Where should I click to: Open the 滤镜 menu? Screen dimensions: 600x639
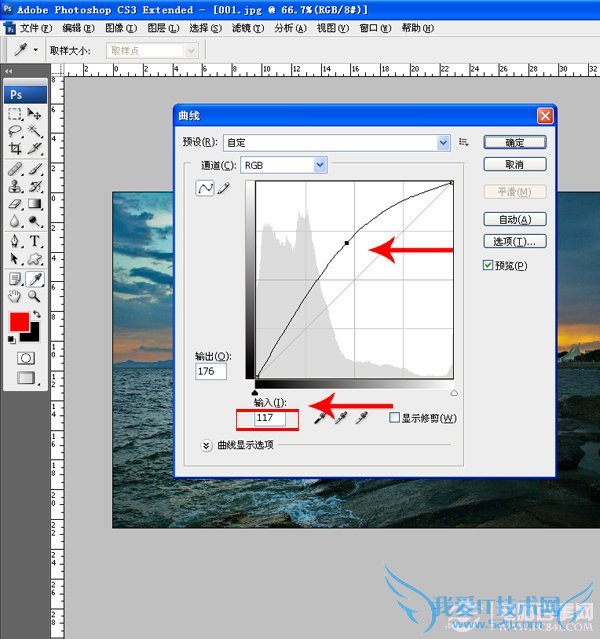click(248, 28)
